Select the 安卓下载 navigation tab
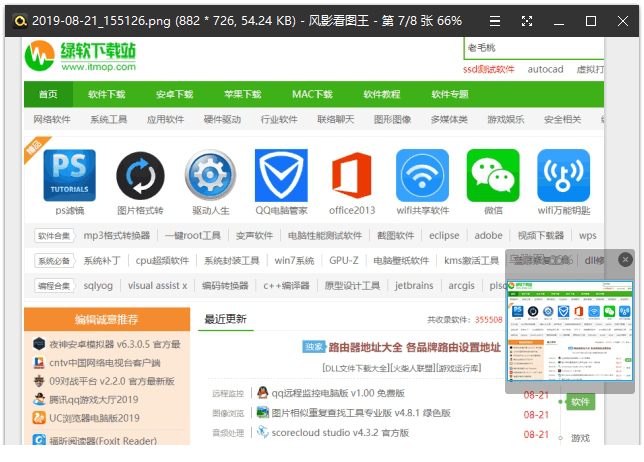The height and width of the screenshot is (462, 644). pos(175,94)
